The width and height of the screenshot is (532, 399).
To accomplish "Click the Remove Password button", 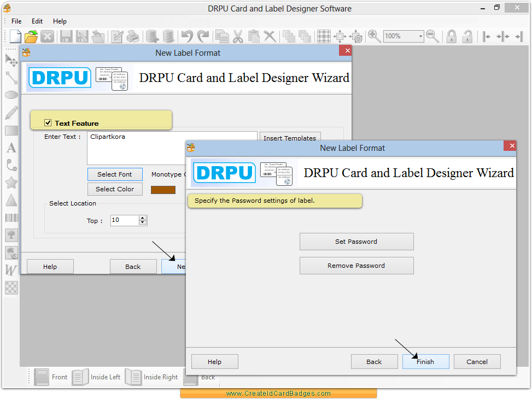I will 356,266.
